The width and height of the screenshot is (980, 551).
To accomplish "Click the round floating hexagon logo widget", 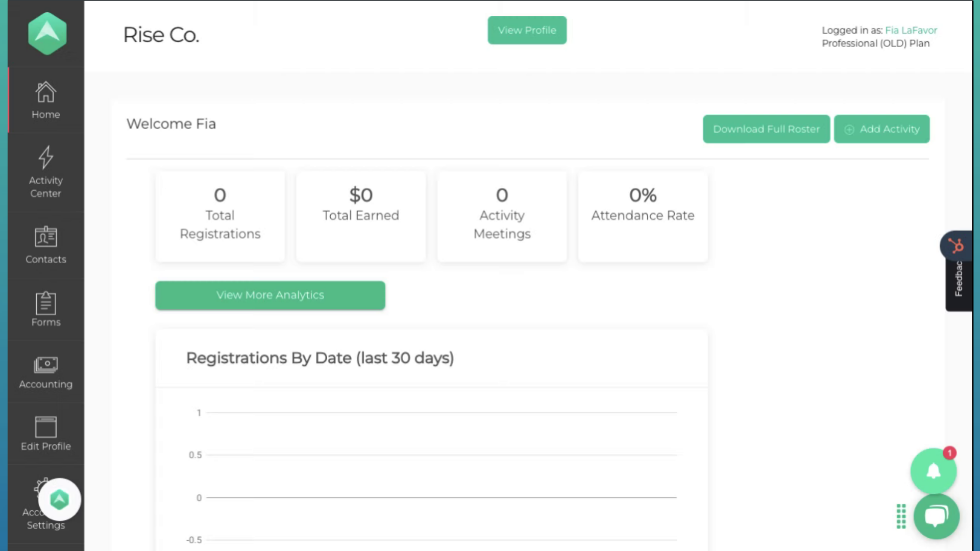I will [60, 499].
